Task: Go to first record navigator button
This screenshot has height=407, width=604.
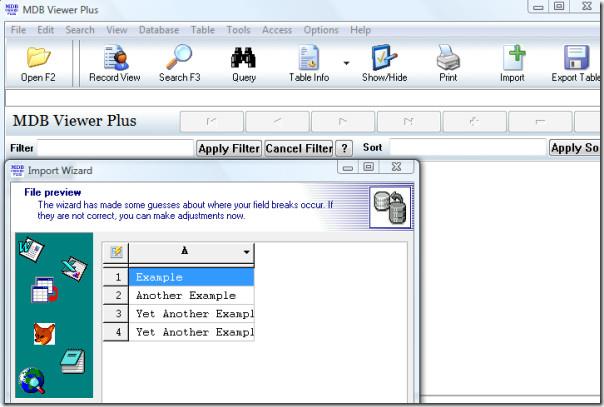Action: pyautogui.click(x=211, y=122)
